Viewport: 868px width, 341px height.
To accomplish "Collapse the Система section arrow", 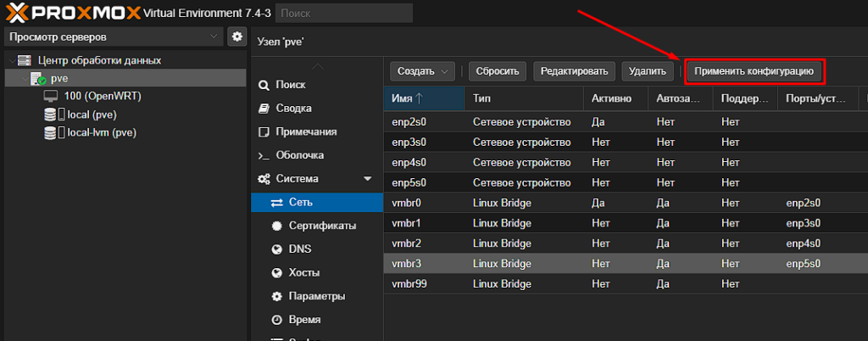I will click(x=368, y=179).
